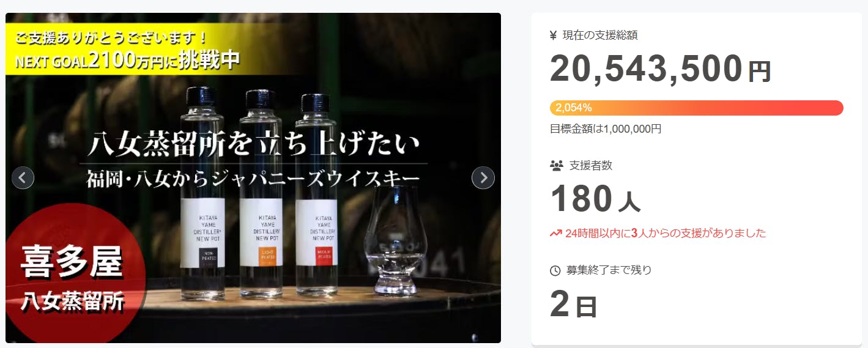The height and width of the screenshot is (348, 868).
Task: Click the 2日 remaining days value
Action: pyautogui.click(x=573, y=304)
